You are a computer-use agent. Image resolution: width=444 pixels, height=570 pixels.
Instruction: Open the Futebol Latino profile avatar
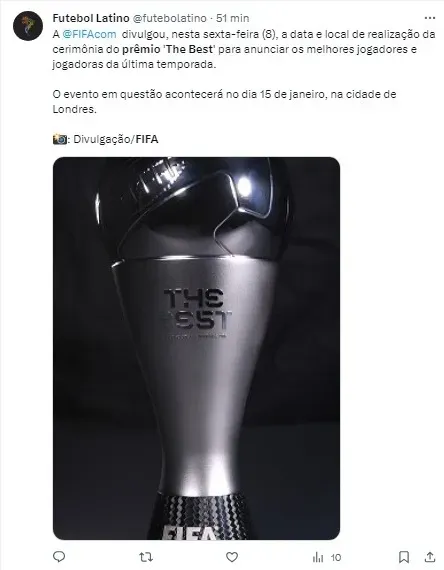(28, 26)
